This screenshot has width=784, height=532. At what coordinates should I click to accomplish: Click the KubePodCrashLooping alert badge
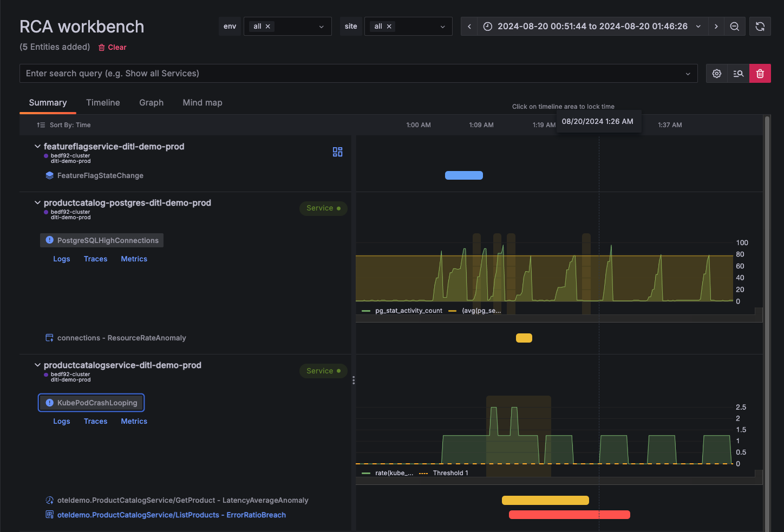[x=90, y=403]
